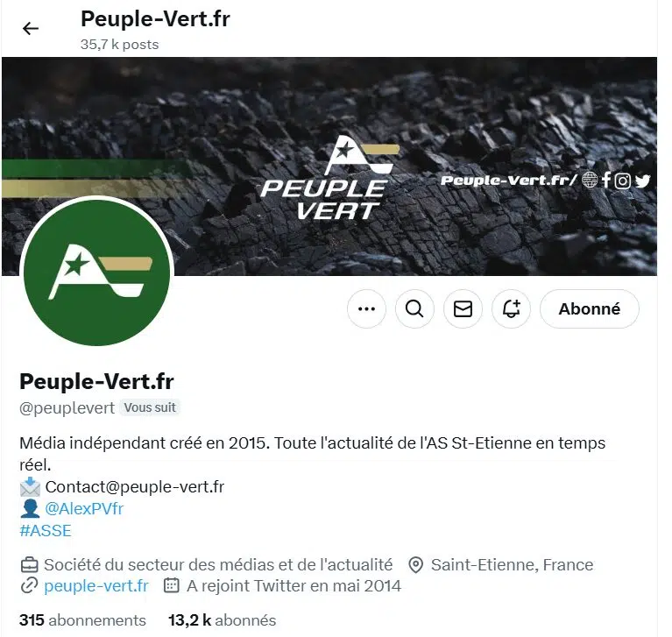The image size is (672, 637).
Task: View the 13,2 k abonnés list
Action: pos(222,620)
